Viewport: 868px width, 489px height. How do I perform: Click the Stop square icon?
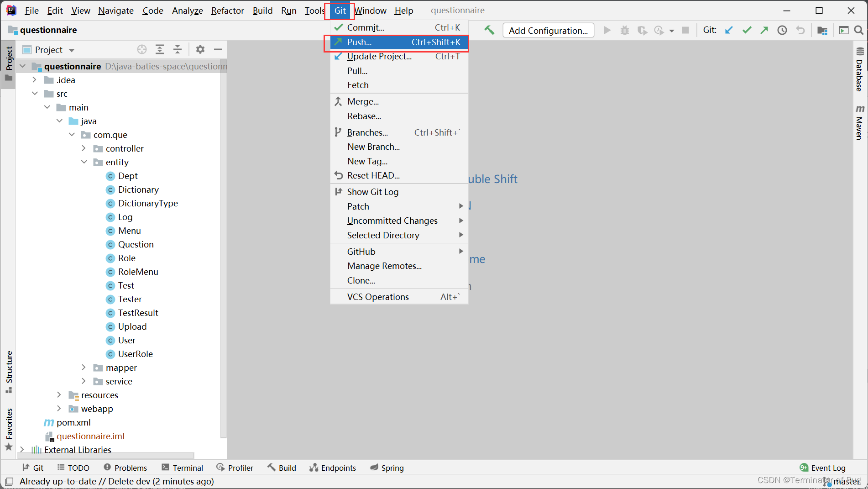click(685, 30)
